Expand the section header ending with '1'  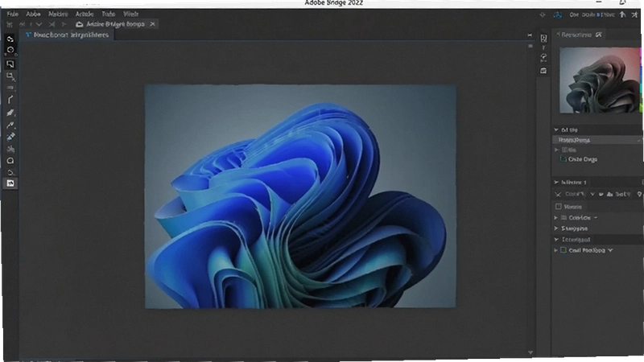click(556, 182)
